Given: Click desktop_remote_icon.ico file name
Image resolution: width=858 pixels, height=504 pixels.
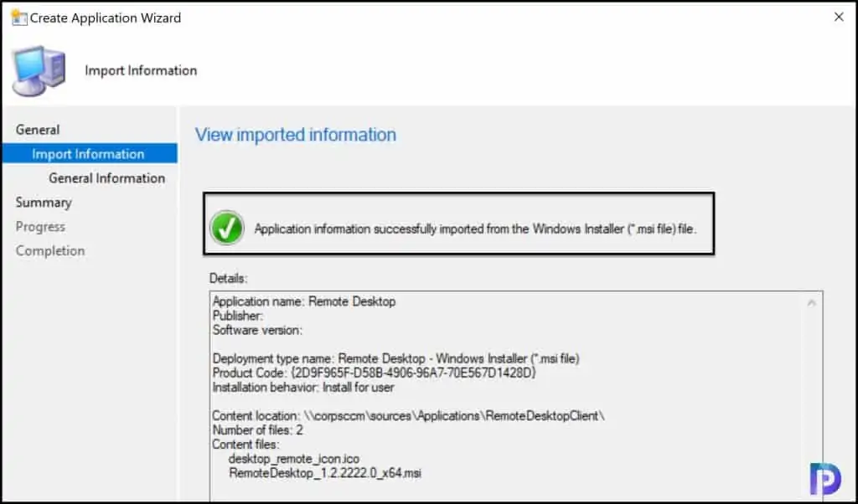Looking at the screenshot, I should click(294, 459).
